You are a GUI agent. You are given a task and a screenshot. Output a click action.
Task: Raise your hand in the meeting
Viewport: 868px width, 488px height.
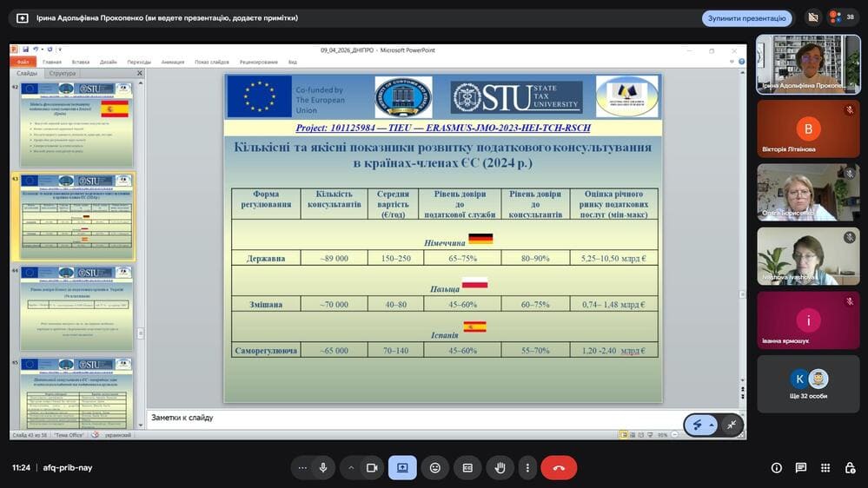[x=500, y=467]
